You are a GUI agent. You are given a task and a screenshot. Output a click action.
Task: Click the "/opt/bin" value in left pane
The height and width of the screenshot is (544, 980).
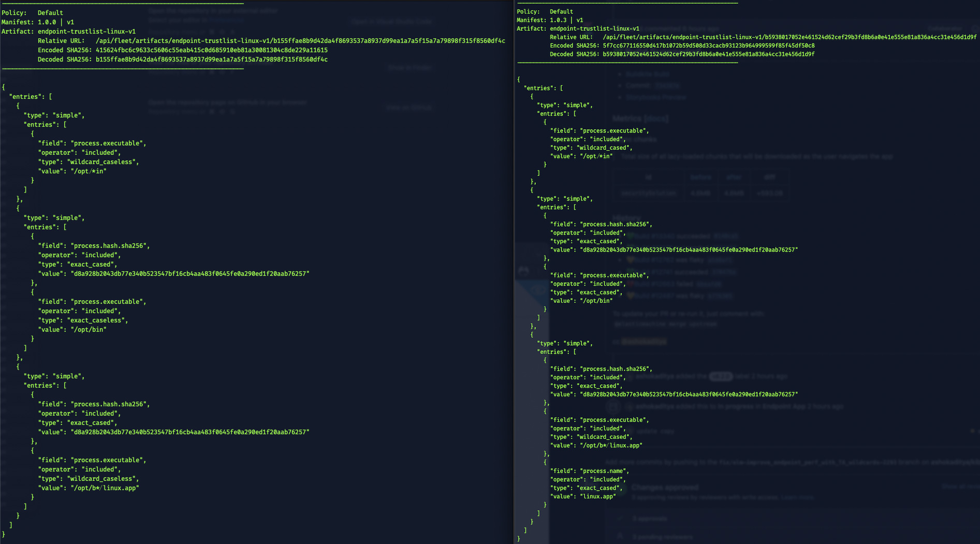point(89,330)
